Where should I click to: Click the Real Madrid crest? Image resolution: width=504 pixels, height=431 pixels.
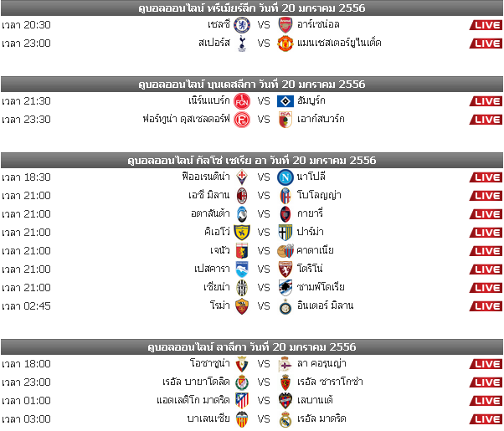tap(285, 419)
